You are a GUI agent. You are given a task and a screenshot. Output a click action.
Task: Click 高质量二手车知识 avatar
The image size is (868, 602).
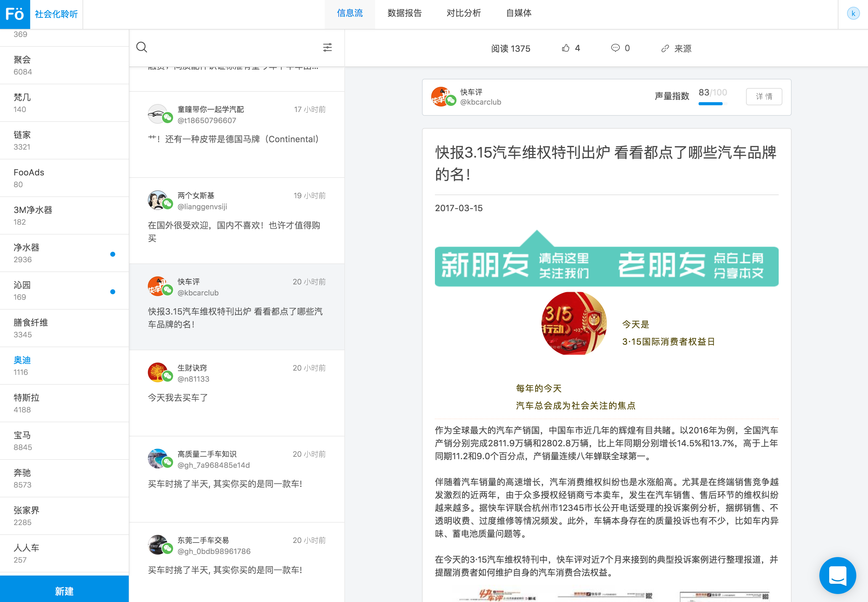tap(158, 459)
